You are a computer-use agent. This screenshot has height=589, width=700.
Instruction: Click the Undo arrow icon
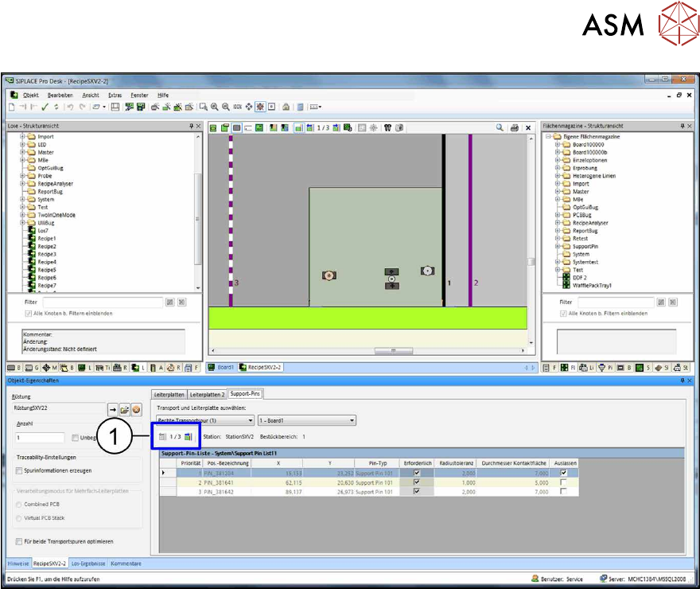coord(70,107)
